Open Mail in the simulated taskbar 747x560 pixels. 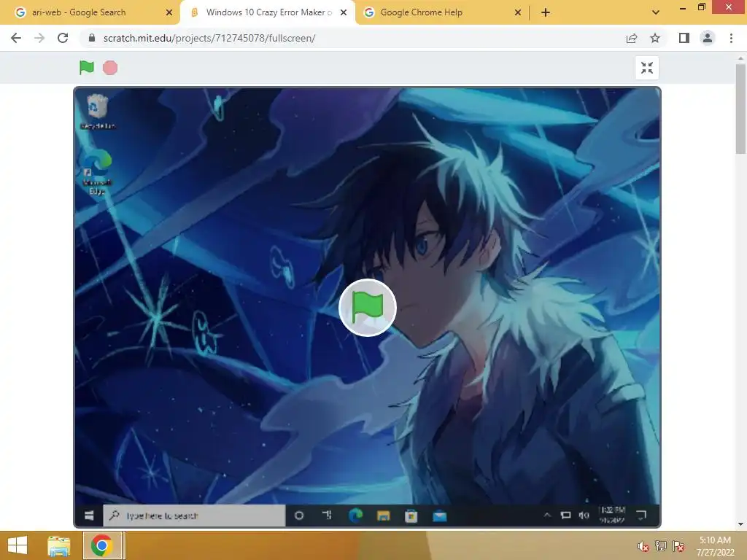coord(440,516)
